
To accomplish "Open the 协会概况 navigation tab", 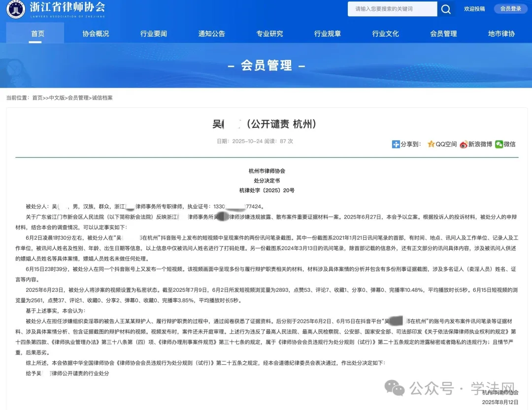I will click(x=96, y=33).
